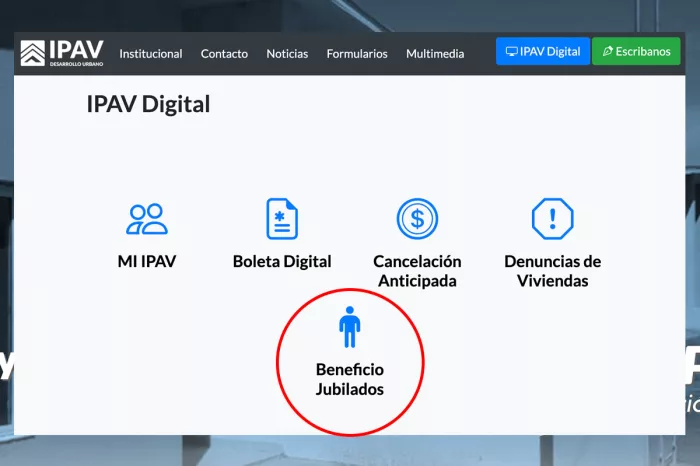The height and width of the screenshot is (466, 700).
Task: Click the Beneficio Jubilados person icon
Action: click(x=350, y=327)
